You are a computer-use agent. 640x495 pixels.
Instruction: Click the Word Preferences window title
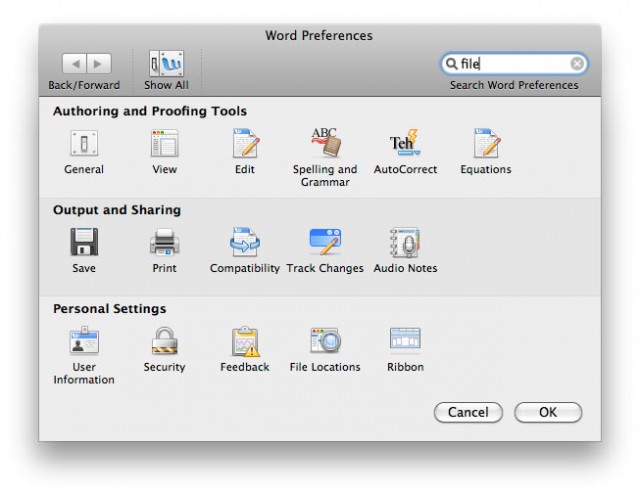(x=319, y=36)
